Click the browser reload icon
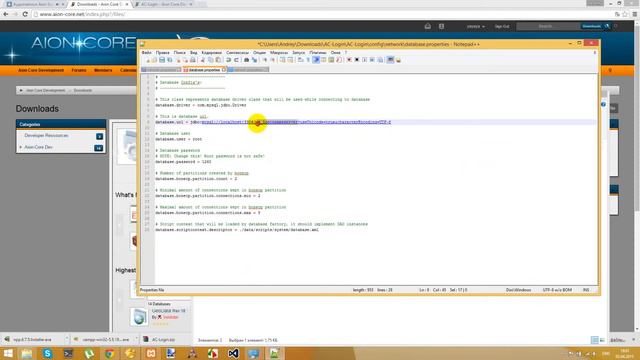This screenshot has width=640, height=360. click(25, 14)
